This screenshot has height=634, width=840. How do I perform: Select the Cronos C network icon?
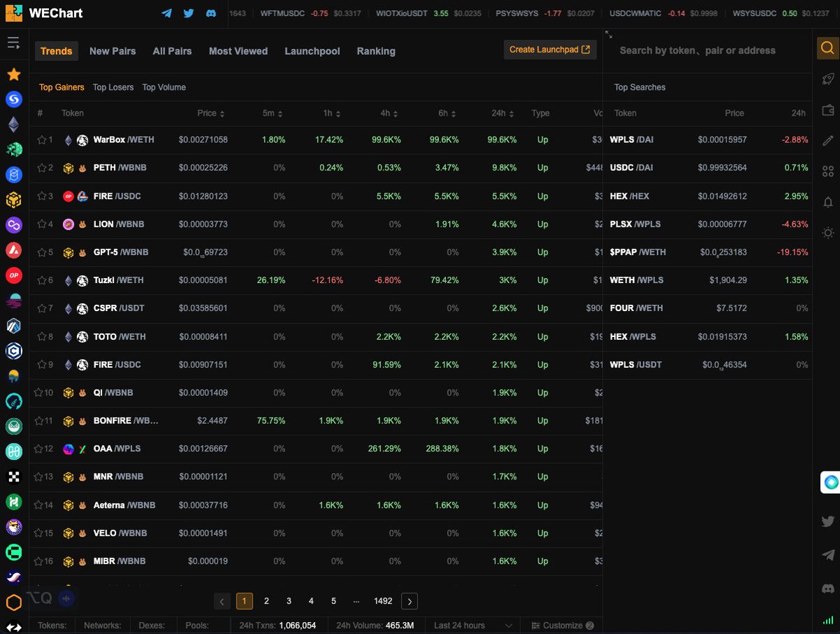click(x=13, y=351)
